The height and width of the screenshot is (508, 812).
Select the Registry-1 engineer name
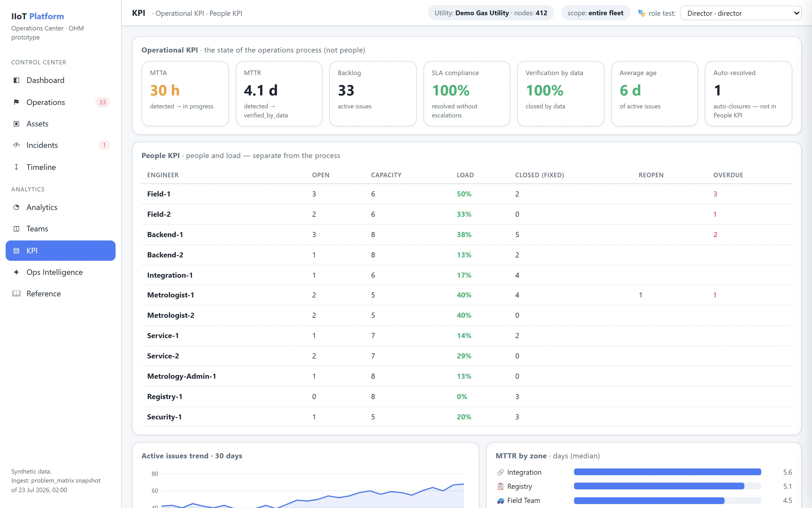pyautogui.click(x=164, y=397)
